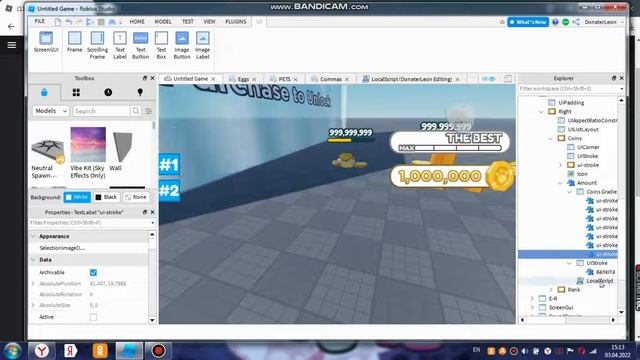This screenshot has height=360, width=640.
Task: Click the Filter Properties input field
Action: 92,222
